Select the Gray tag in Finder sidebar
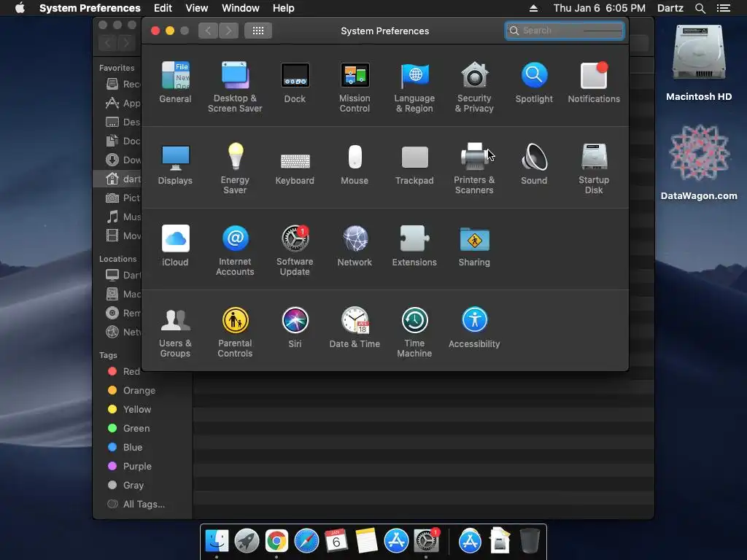The height and width of the screenshot is (560, 747). pos(125,485)
